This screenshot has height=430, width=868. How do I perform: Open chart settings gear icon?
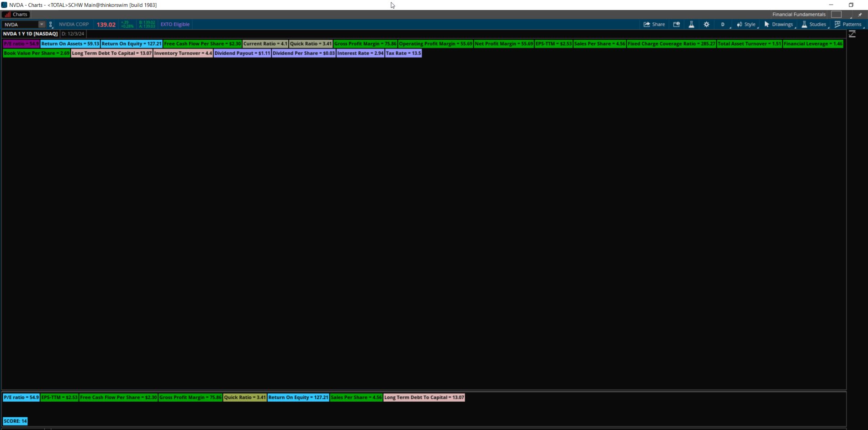point(706,24)
